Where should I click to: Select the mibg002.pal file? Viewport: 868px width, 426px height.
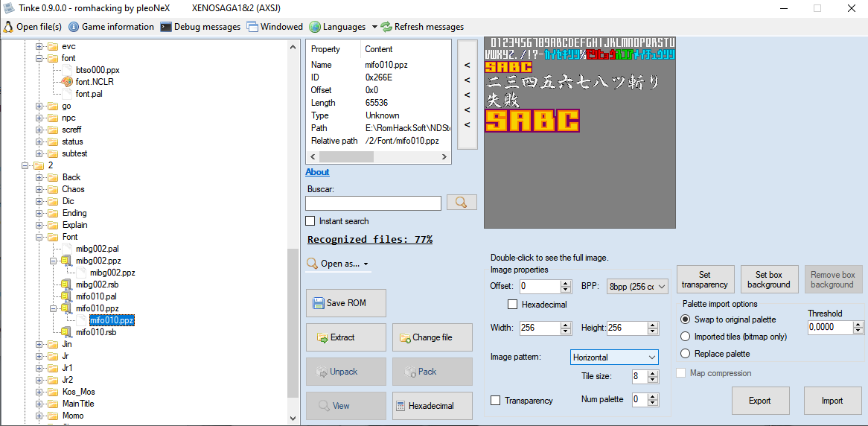[x=98, y=249]
